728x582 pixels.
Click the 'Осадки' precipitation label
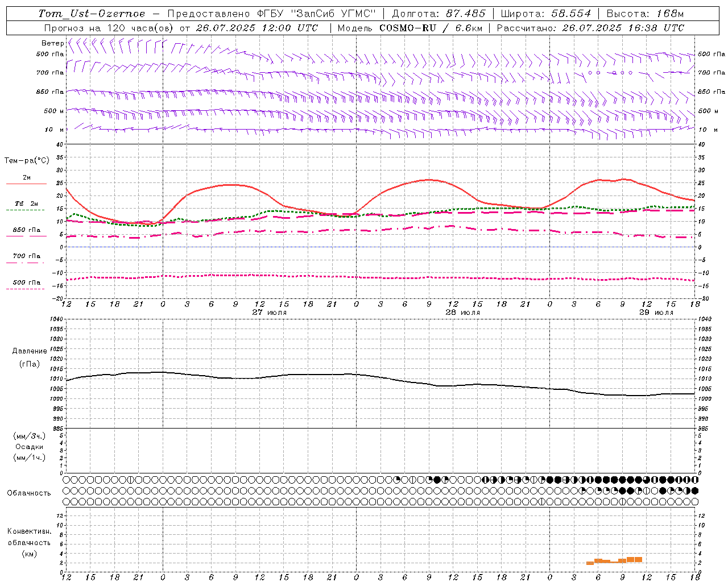point(30,447)
